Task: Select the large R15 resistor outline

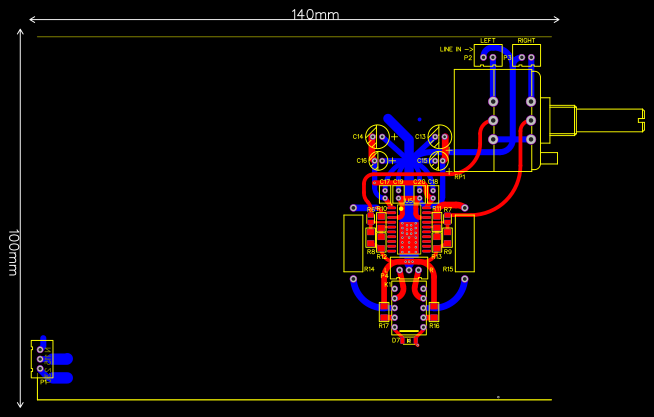Action: (465, 242)
